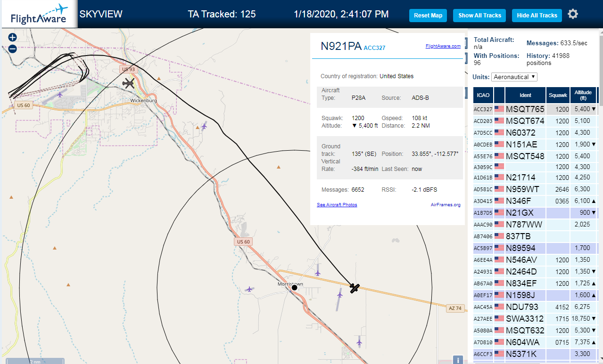Zoom in the map with plus button
Viewport: 603px width, 364px height.
pos(12,38)
